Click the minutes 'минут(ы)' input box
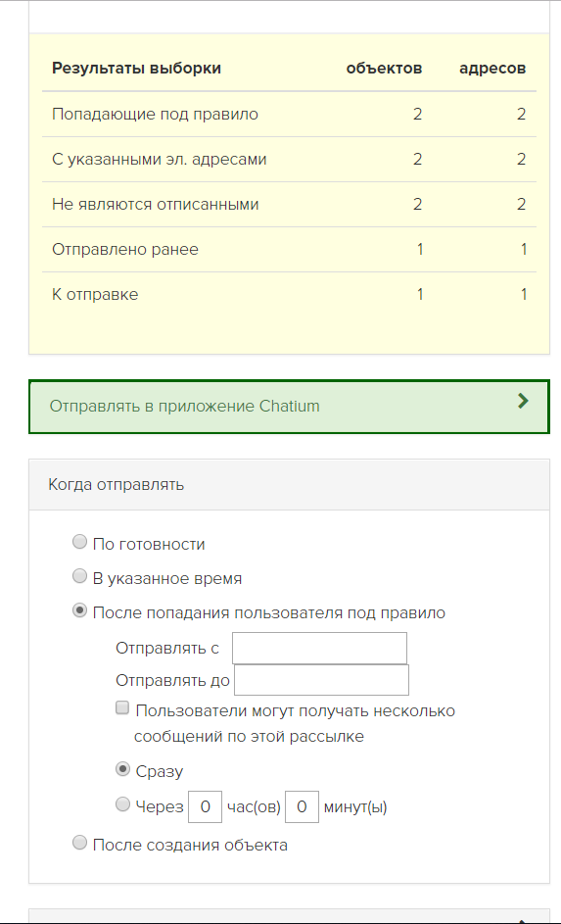Image resolution: width=561 pixels, height=924 pixels. click(x=302, y=806)
